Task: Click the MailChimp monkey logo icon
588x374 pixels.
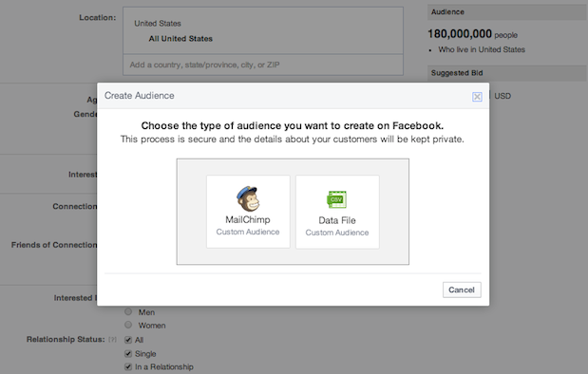Action: coord(248,198)
